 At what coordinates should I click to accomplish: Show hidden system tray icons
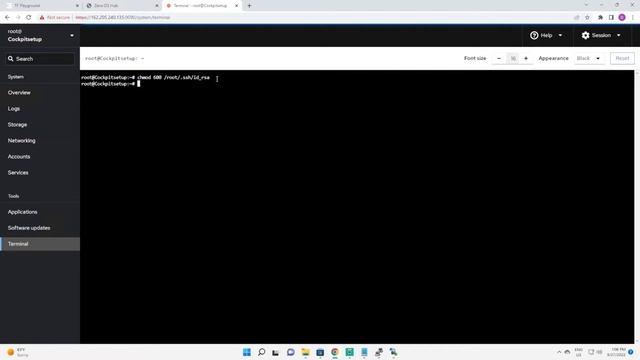tap(559, 352)
